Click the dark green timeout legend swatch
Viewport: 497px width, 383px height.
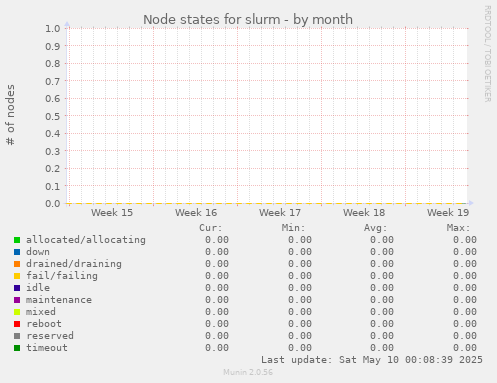[17, 348]
